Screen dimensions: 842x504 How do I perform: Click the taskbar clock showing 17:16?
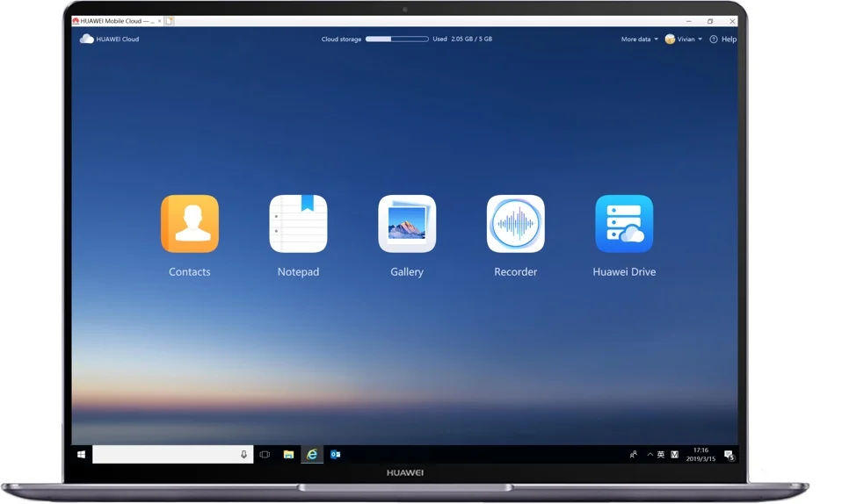tap(700, 455)
